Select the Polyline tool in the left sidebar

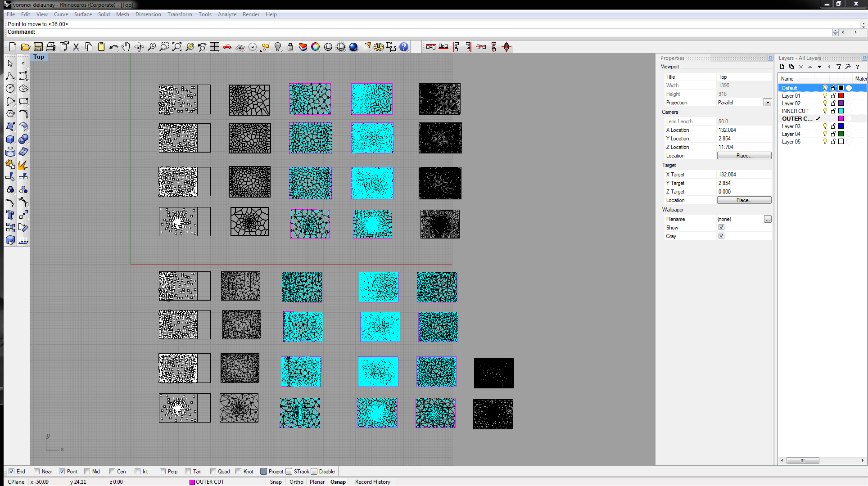pyautogui.click(x=10, y=76)
